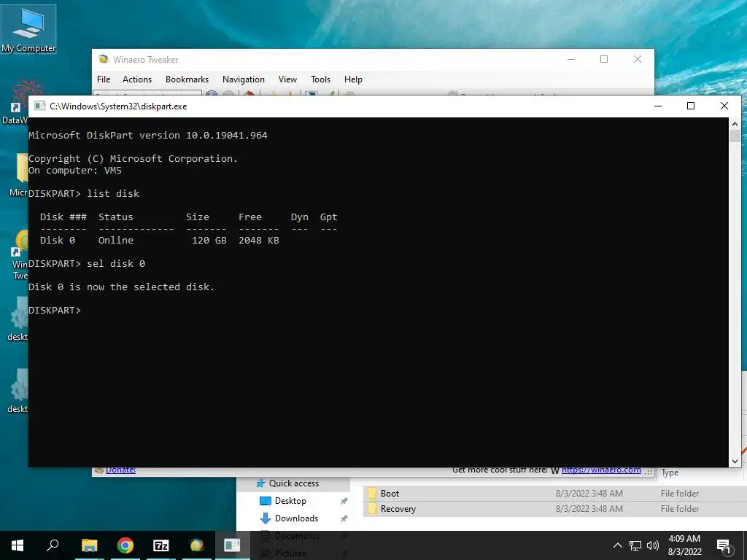This screenshot has height=560, width=747.
Task: Click the DISKPART> command prompt line
Action: [x=55, y=311]
